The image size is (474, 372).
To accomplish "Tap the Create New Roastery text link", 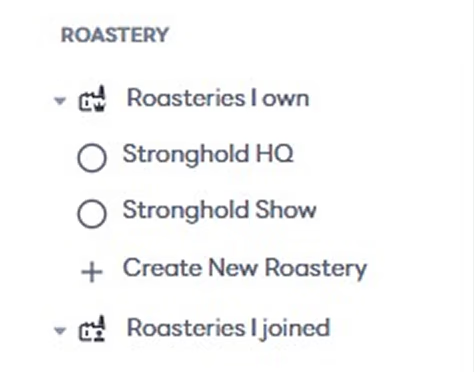I will 245,268.
